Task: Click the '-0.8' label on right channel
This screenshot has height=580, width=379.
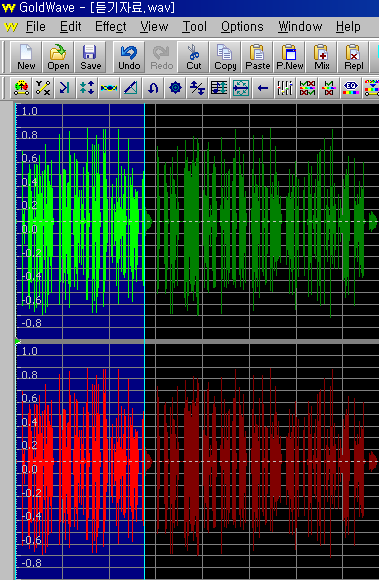Action: 31,563
